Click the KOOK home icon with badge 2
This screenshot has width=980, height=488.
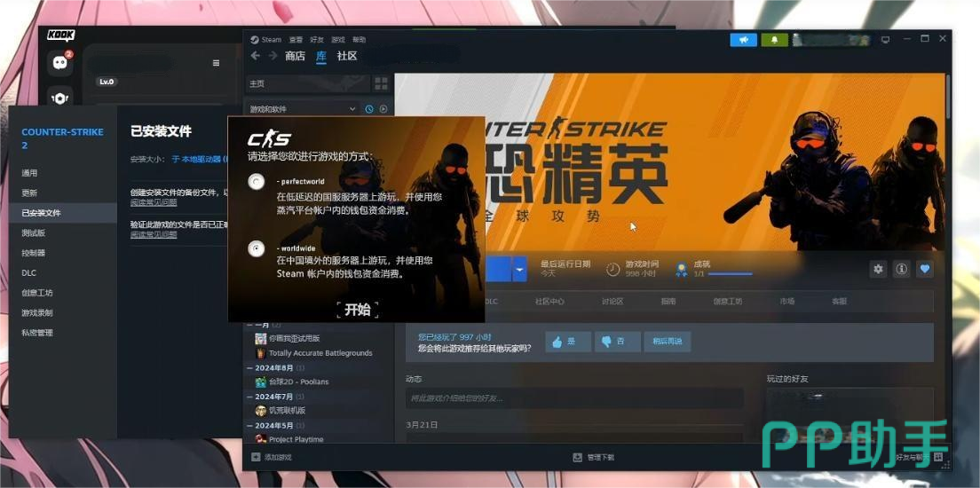click(60, 63)
